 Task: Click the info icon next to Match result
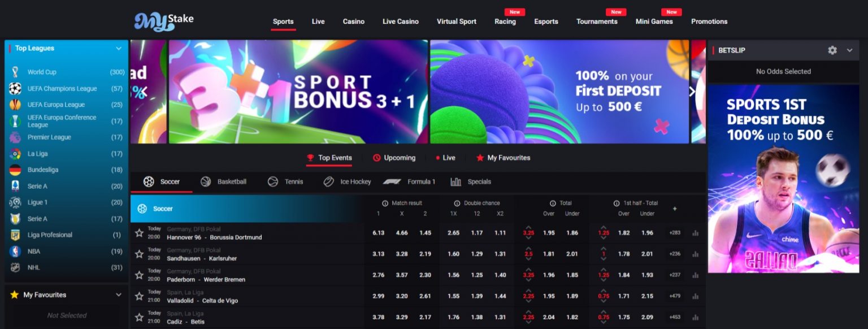pyautogui.click(x=385, y=203)
